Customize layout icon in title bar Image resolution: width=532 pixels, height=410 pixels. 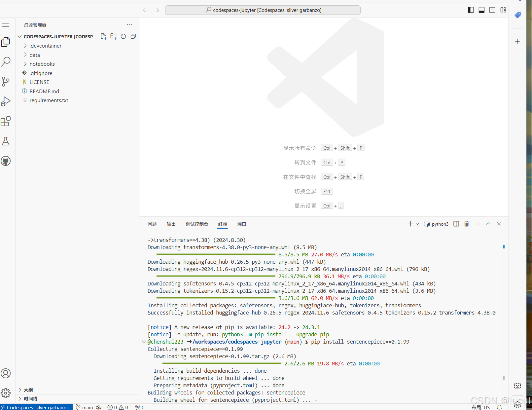(503, 10)
